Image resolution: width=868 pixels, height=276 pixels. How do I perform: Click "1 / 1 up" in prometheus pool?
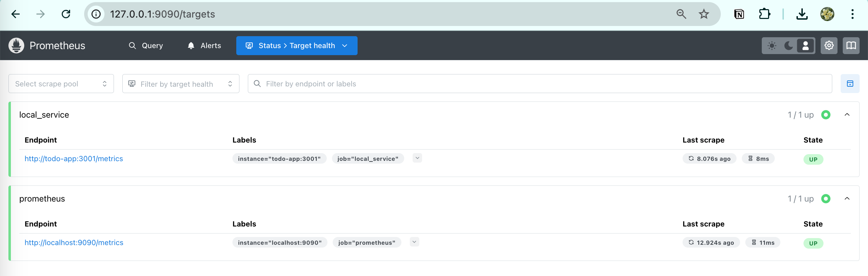[x=801, y=199]
